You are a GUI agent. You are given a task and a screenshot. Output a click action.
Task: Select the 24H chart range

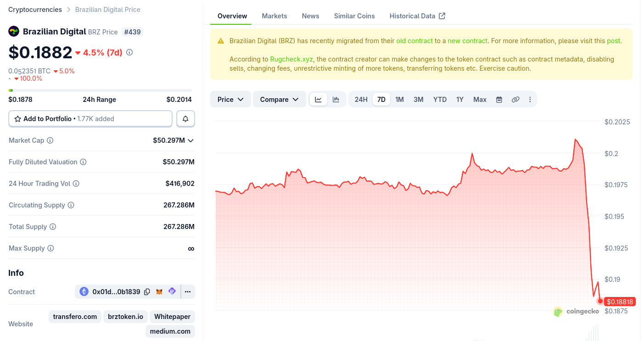(x=361, y=100)
